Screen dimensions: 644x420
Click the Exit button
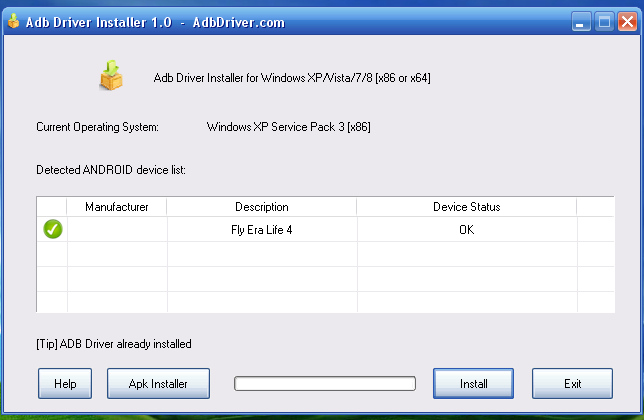[x=572, y=383]
